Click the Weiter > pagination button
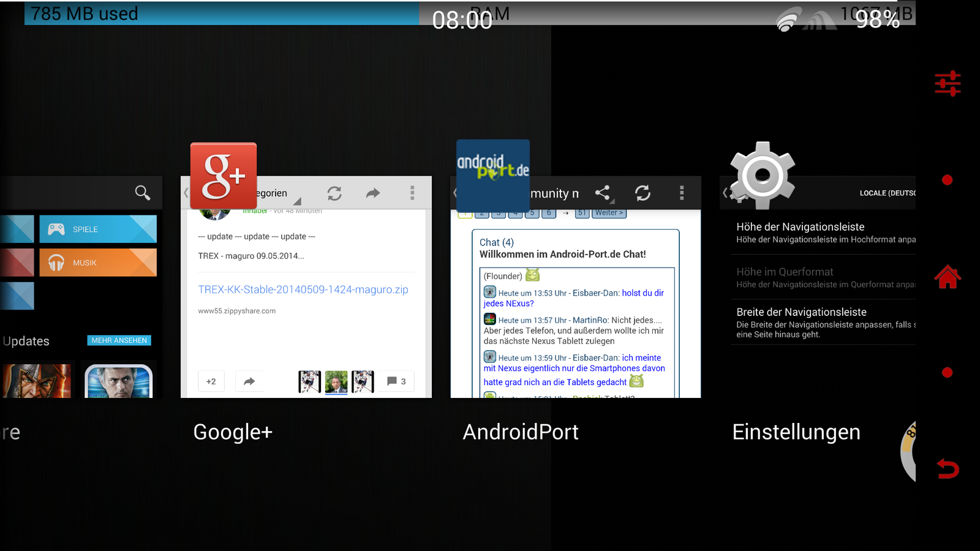This screenshot has width=980, height=551. 609,213
